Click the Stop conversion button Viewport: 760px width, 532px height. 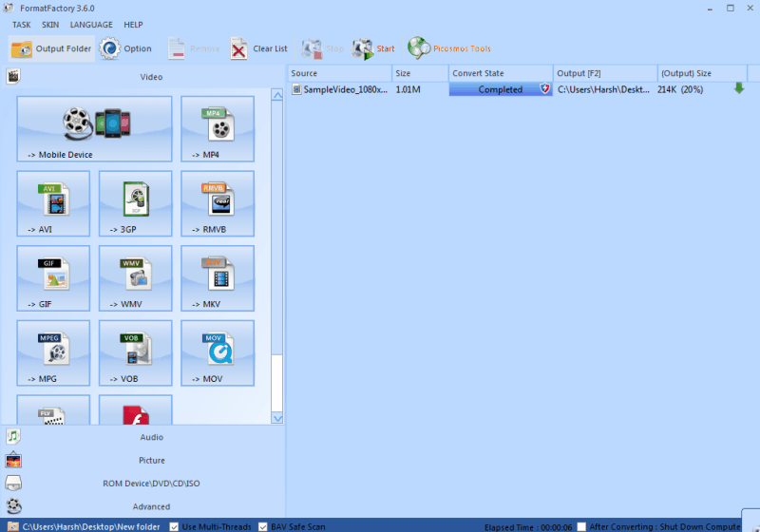coord(322,48)
